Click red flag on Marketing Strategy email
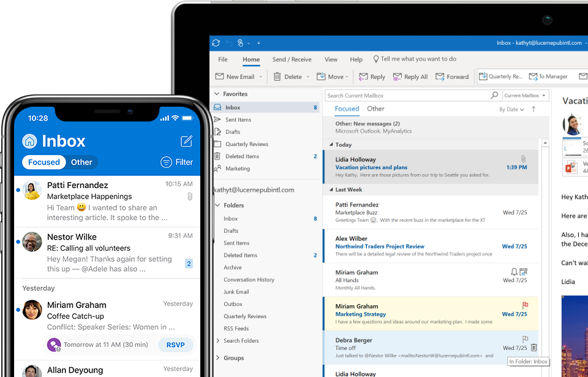Screen dimensions: 588x377 pyautogui.click(x=525, y=305)
